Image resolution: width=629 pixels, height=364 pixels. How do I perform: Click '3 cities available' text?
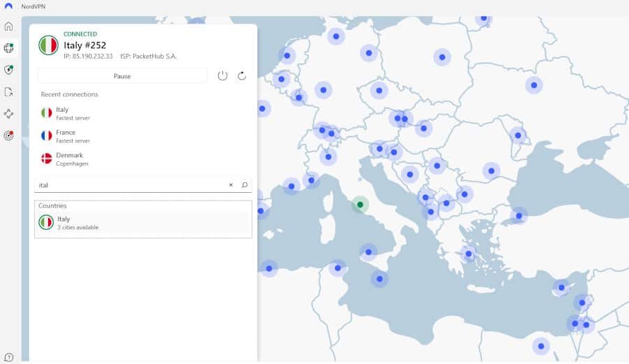click(78, 227)
